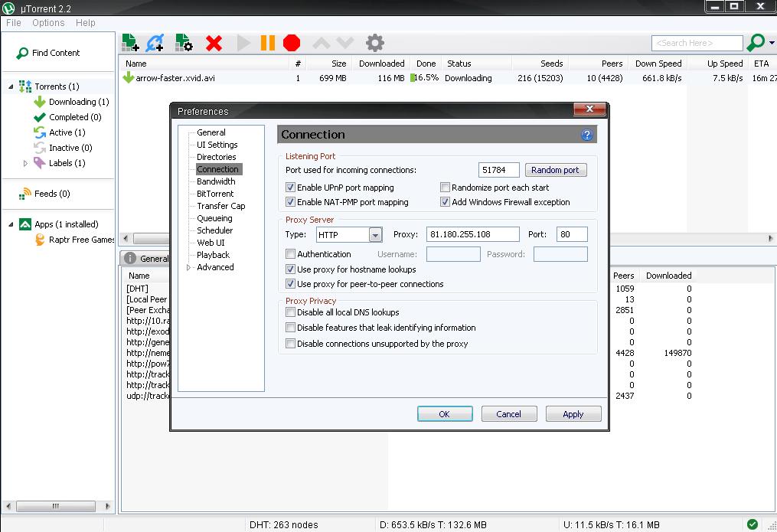Click the Connection help question mark icon
The image size is (777, 532).
(x=586, y=135)
